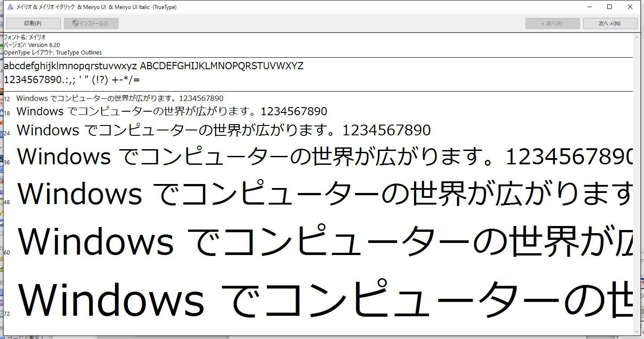Click the 印刷(P) print button

[x=33, y=23]
